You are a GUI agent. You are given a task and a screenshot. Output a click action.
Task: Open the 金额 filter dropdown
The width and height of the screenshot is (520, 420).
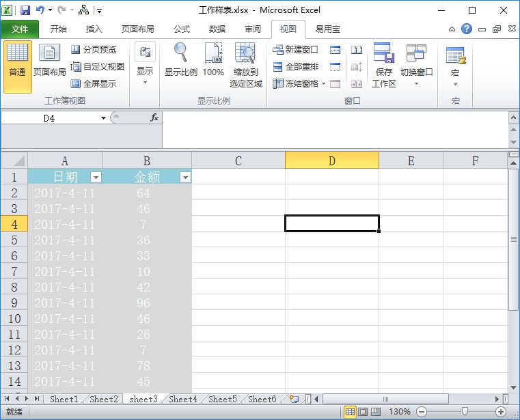click(x=185, y=178)
